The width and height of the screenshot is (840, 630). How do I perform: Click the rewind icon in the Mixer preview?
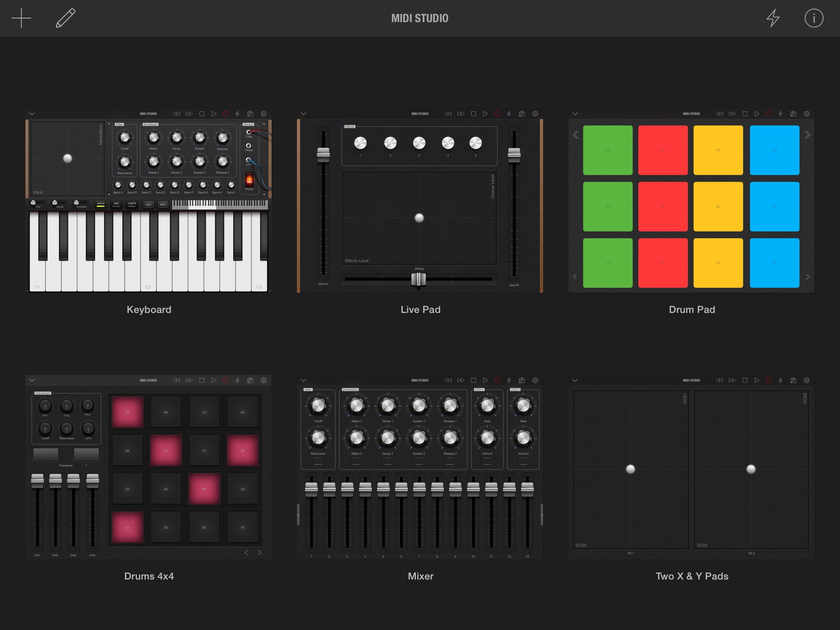(448, 380)
